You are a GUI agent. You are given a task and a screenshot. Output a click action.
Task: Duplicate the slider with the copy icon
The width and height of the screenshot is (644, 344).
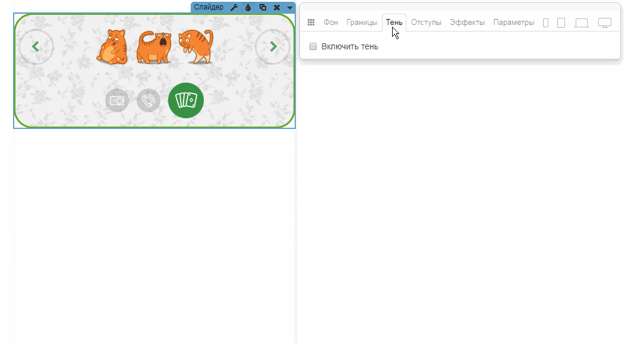[x=263, y=8]
